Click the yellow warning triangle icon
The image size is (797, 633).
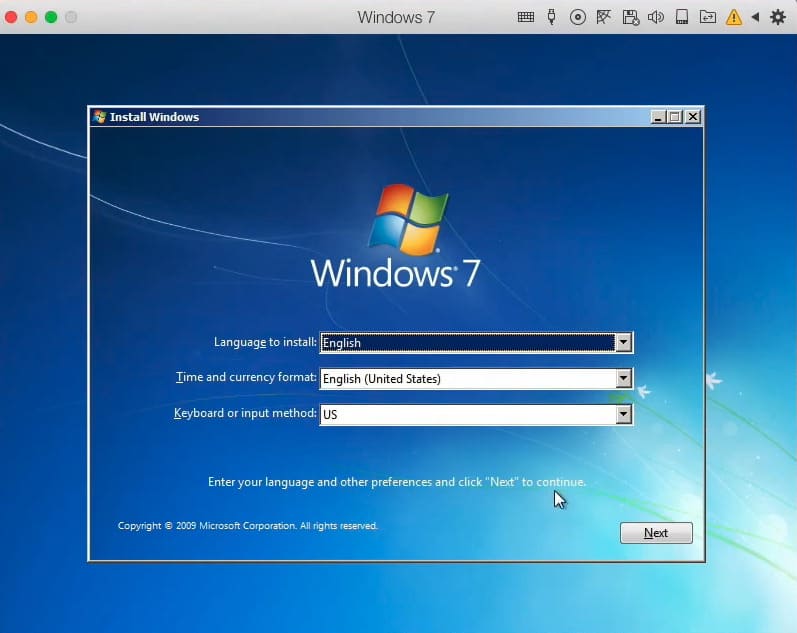(734, 17)
